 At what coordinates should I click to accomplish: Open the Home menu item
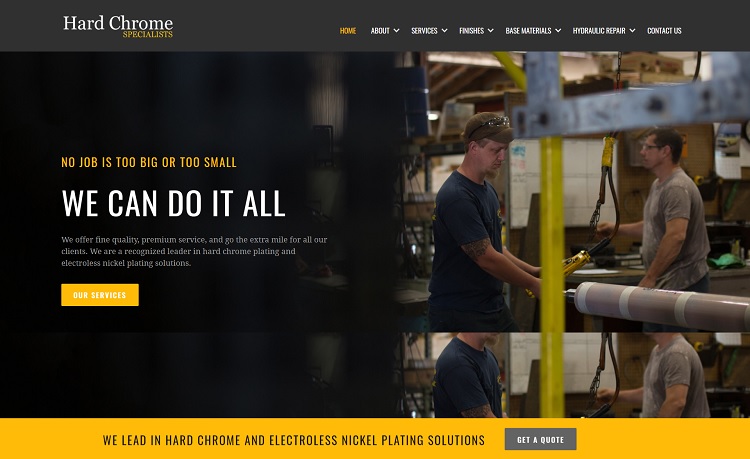coord(348,31)
